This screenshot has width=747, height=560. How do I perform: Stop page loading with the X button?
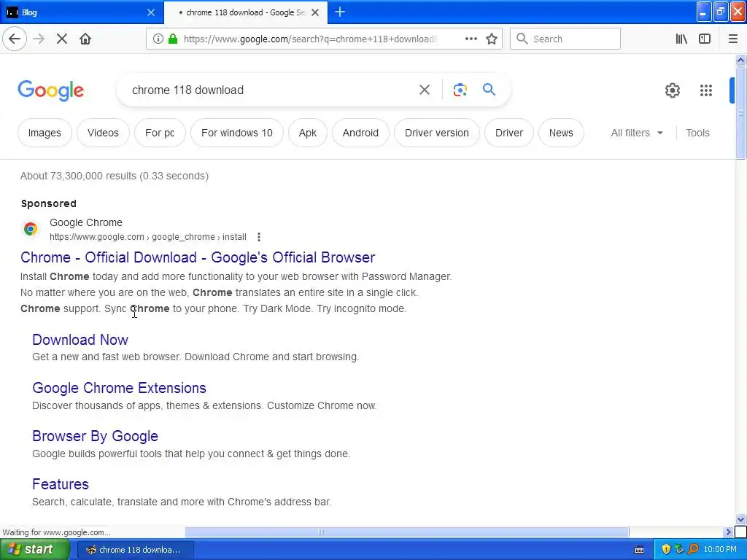click(x=62, y=39)
